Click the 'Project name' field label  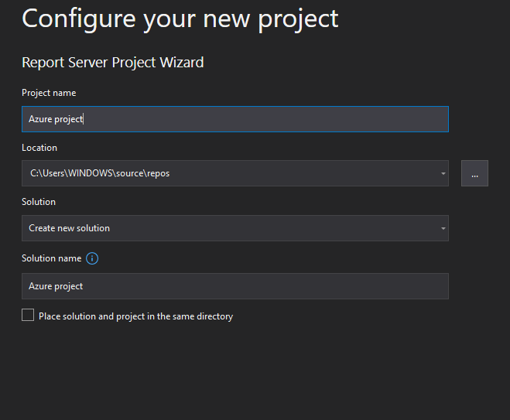[x=49, y=93]
